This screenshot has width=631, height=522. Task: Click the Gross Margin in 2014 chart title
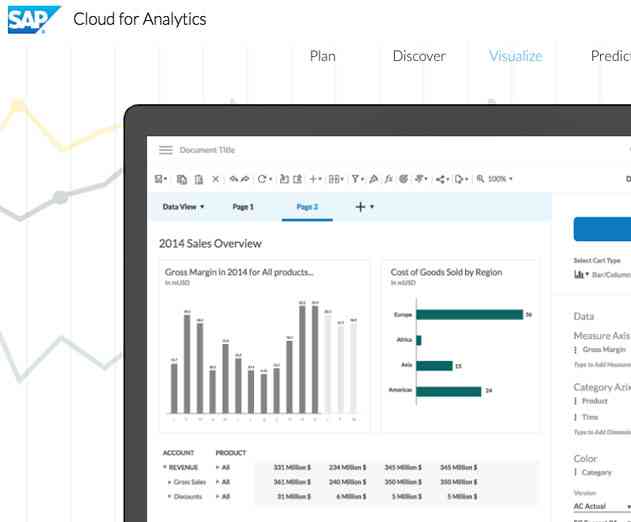pos(239,272)
